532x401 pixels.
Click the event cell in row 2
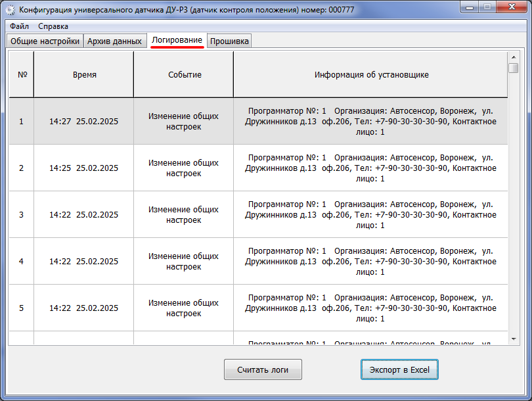(183, 168)
